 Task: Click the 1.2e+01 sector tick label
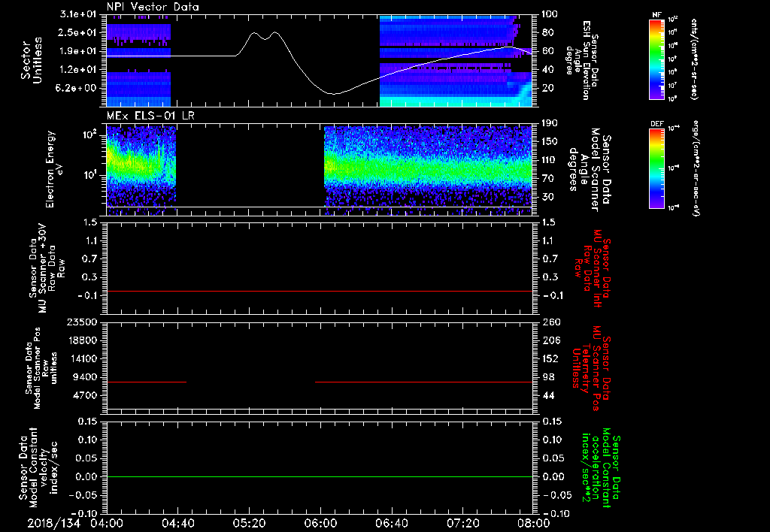click(78, 70)
